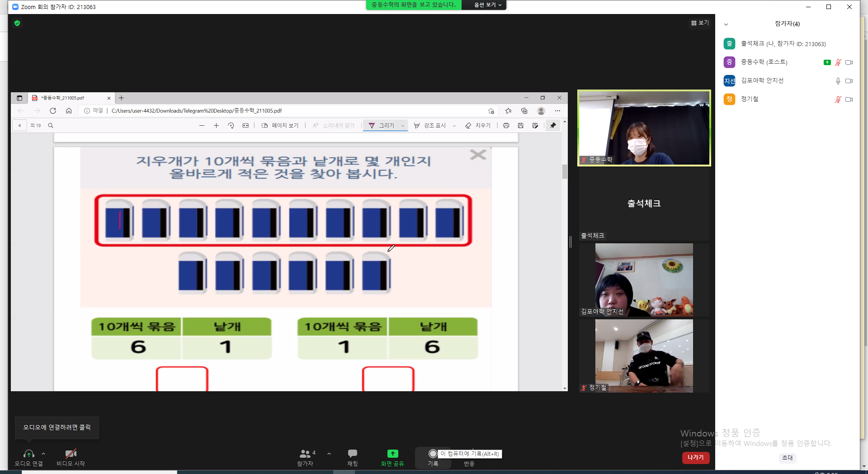Viewport: 868px width, 474px height.
Task: Click the page number input field
Action: (x=19, y=125)
